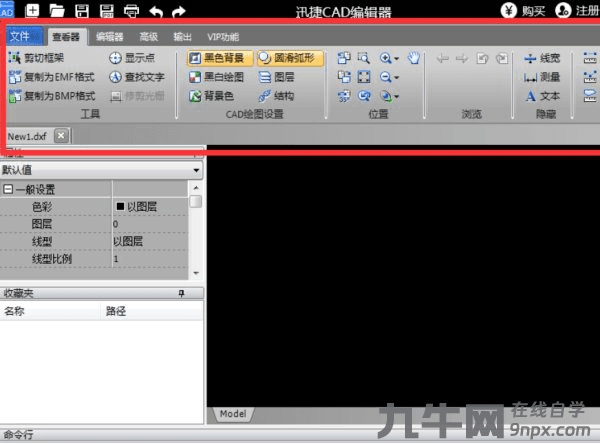The image size is (600, 444).
Task: Click the top measure ruler icon
Action: click(x=590, y=58)
